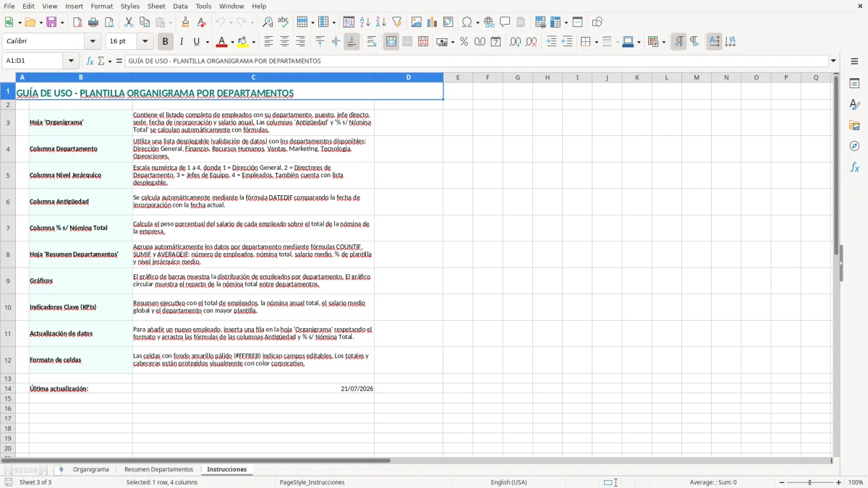This screenshot has width=868, height=488.
Task: Format as percent
Action: [464, 42]
